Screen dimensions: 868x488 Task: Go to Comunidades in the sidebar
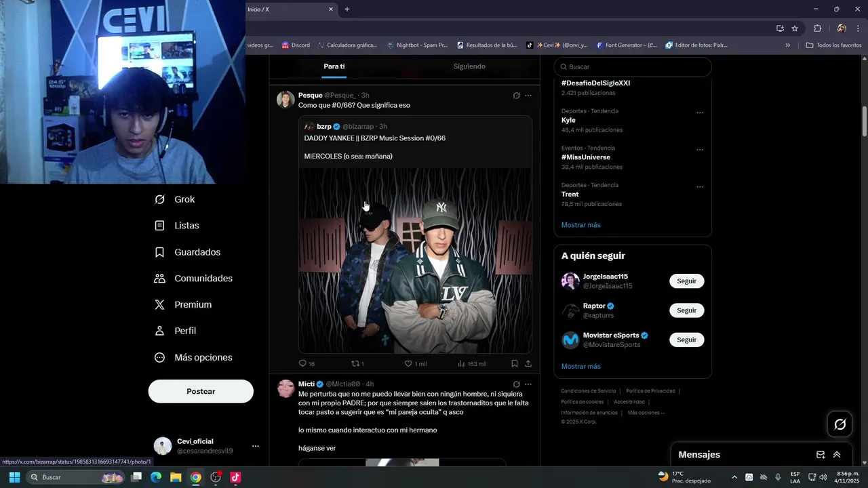(x=193, y=279)
